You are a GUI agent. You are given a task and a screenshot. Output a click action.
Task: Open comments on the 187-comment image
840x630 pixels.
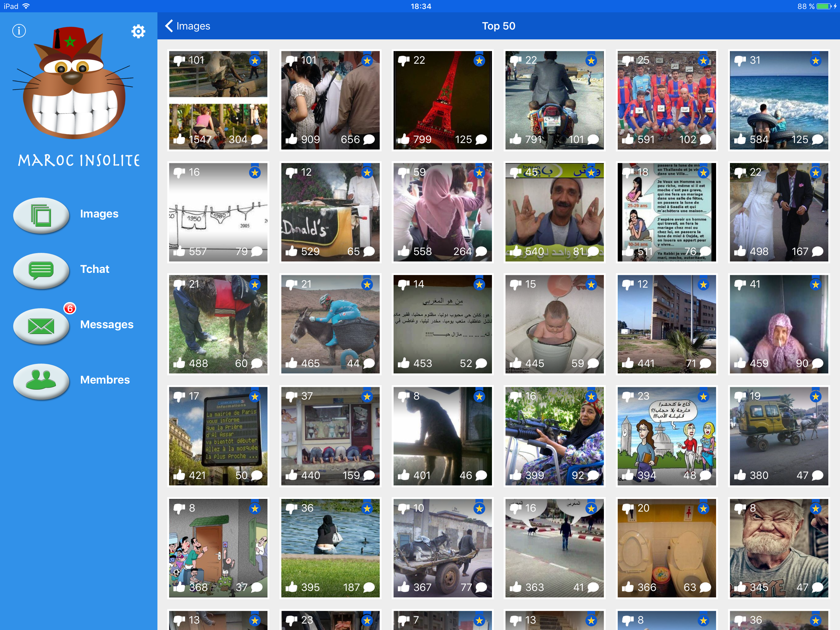coord(369,588)
